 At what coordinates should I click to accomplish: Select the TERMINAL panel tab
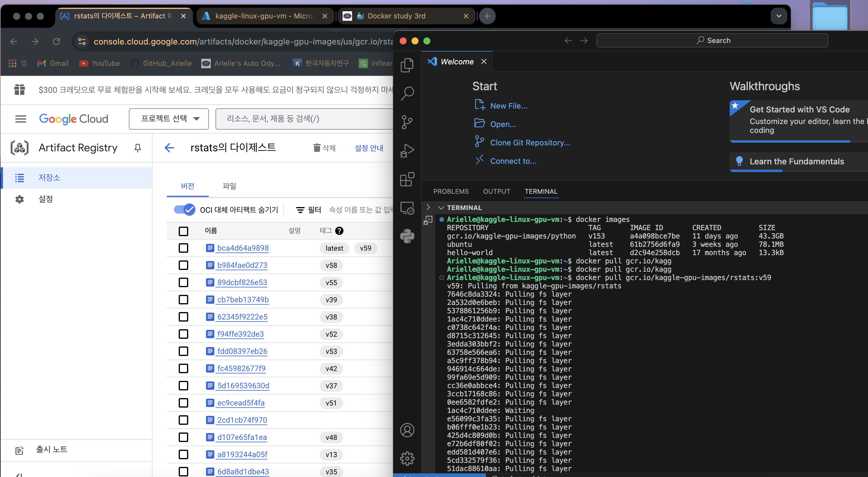click(541, 191)
